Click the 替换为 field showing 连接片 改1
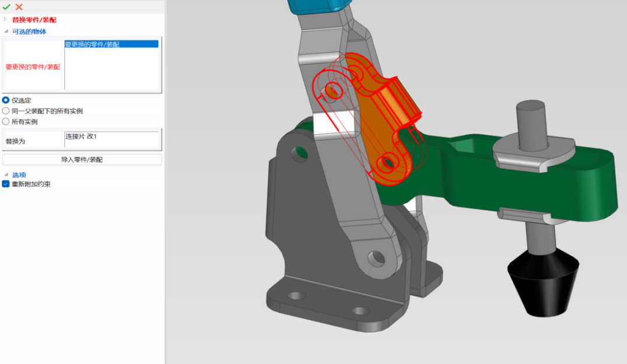The height and width of the screenshot is (364, 627). tap(111, 136)
